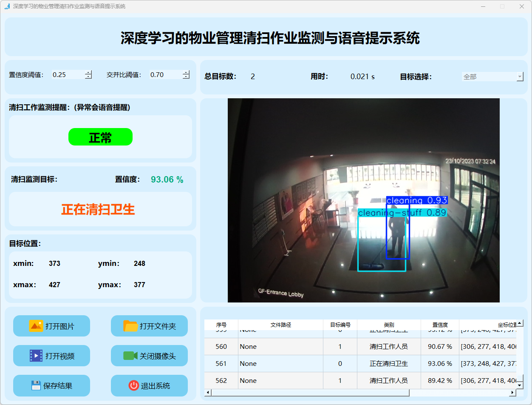Viewport: 532px width, 405px height.
Task: Click the 类别 column header
Action: click(388, 325)
